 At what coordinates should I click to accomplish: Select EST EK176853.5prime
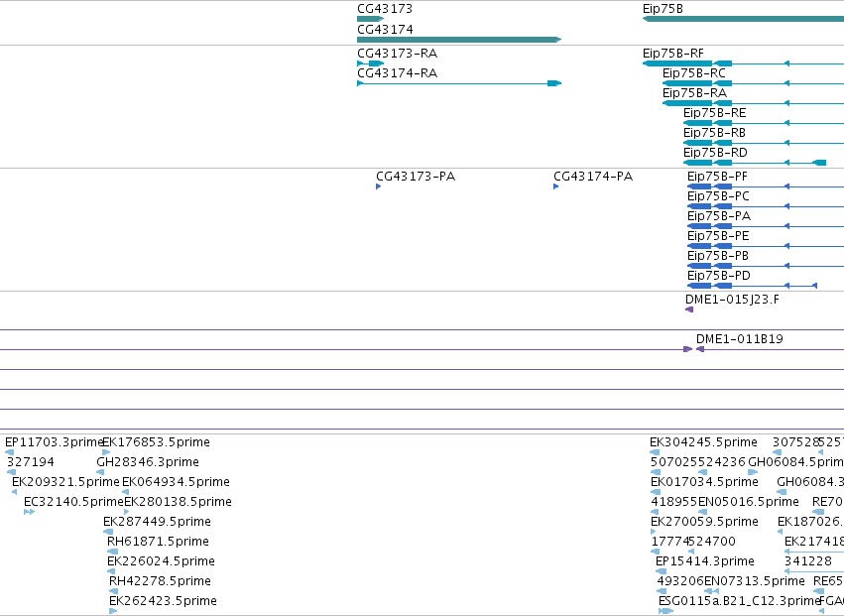156,442
